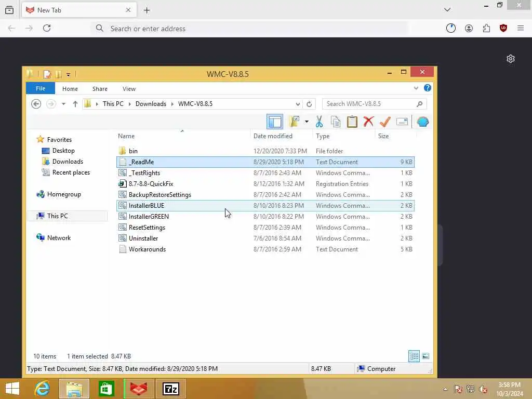This screenshot has width=532, height=399.
Task: Click the rename card icon in toolbar
Action: 402,122
